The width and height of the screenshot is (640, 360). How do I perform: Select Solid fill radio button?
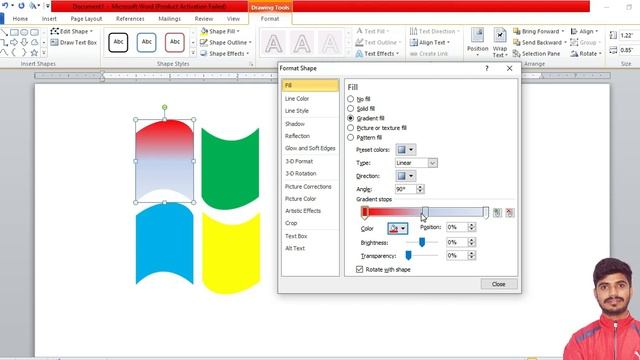click(350, 109)
